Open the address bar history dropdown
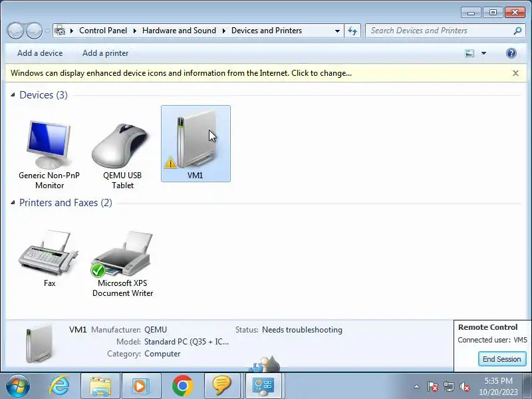 click(x=337, y=31)
